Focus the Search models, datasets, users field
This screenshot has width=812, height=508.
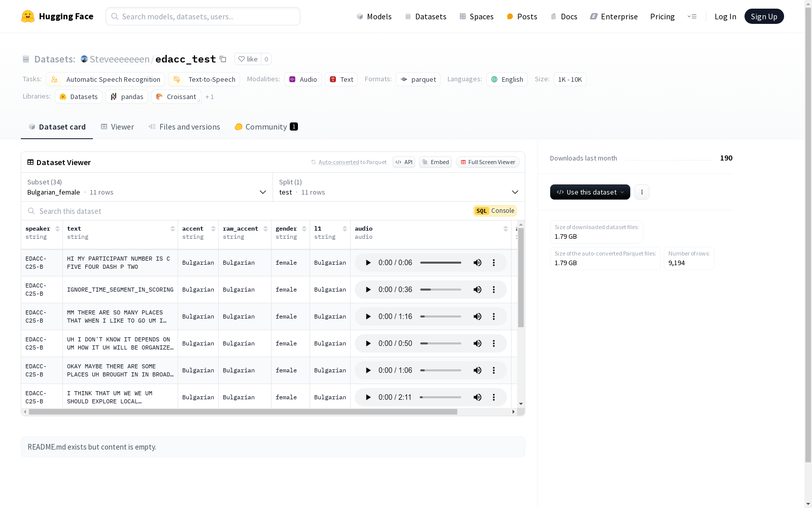tap(203, 16)
